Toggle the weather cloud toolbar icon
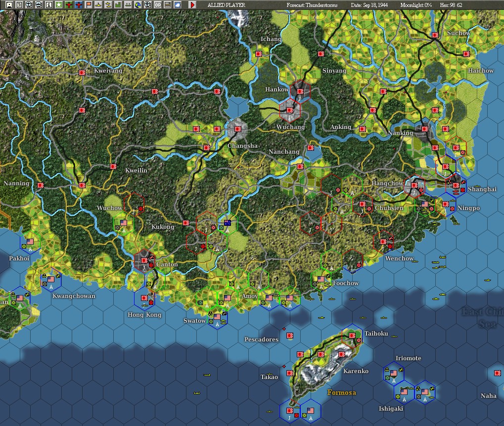Image resolution: width=504 pixels, height=426 pixels. click(178, 5)
